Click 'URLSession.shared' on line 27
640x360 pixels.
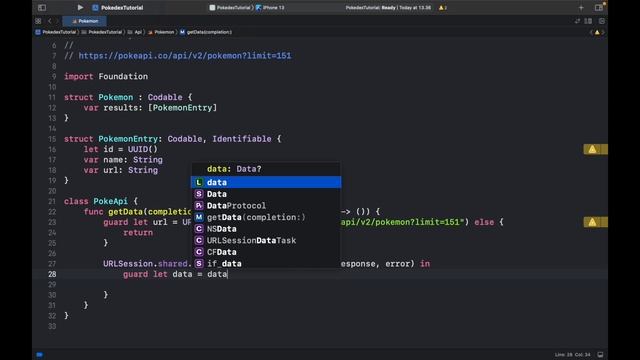[x=145, y=264]
